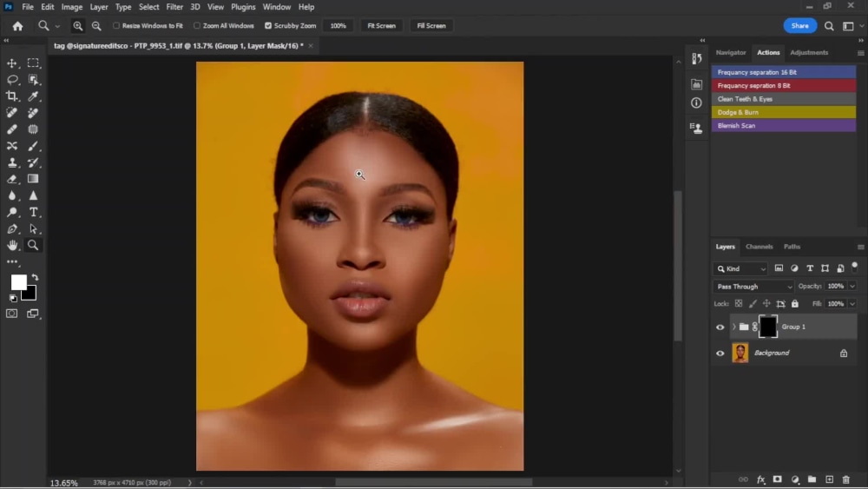The image size is (868, 489).
Task: Enable Zoom All Windows checkbox
Action: 196,25
